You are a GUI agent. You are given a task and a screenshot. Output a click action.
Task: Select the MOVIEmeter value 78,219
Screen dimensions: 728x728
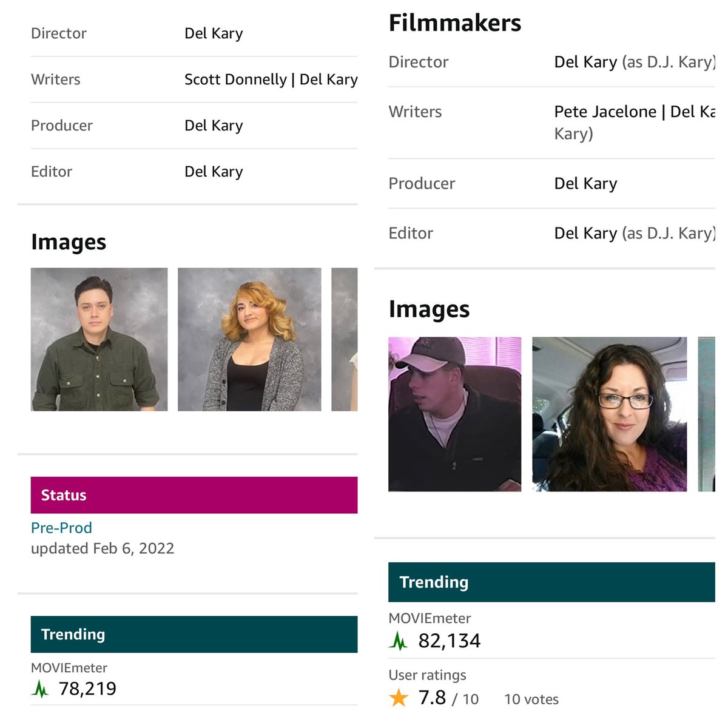87,689
